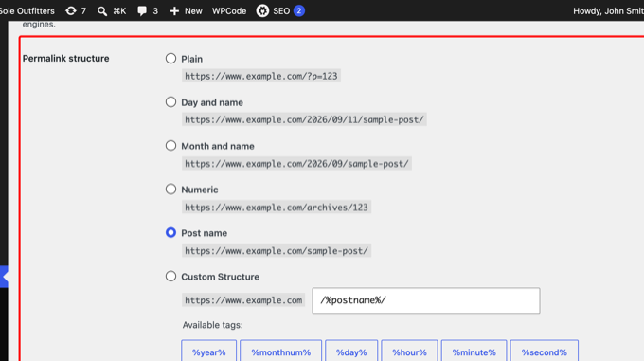This screenshot has width=644, height=361.
Task: Select the Plain permalink radio button
Action: click(x=170, y=59)
